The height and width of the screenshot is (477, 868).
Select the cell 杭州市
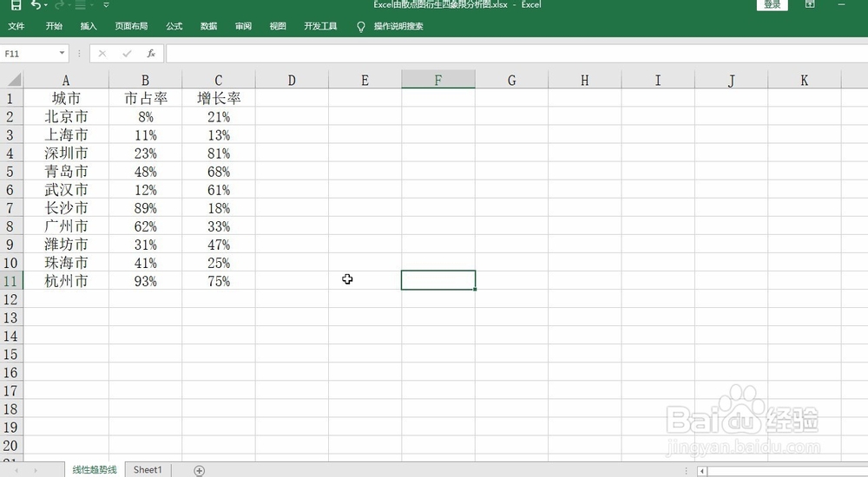66,281
